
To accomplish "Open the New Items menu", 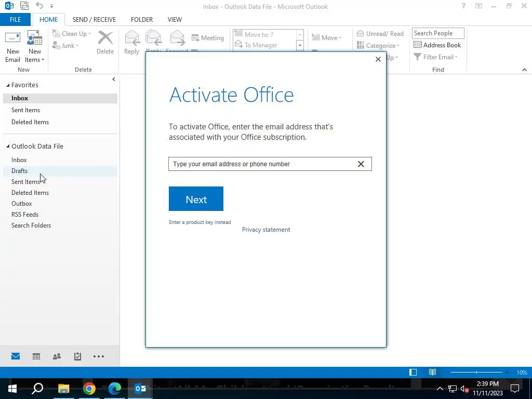I will click(35, 47).
